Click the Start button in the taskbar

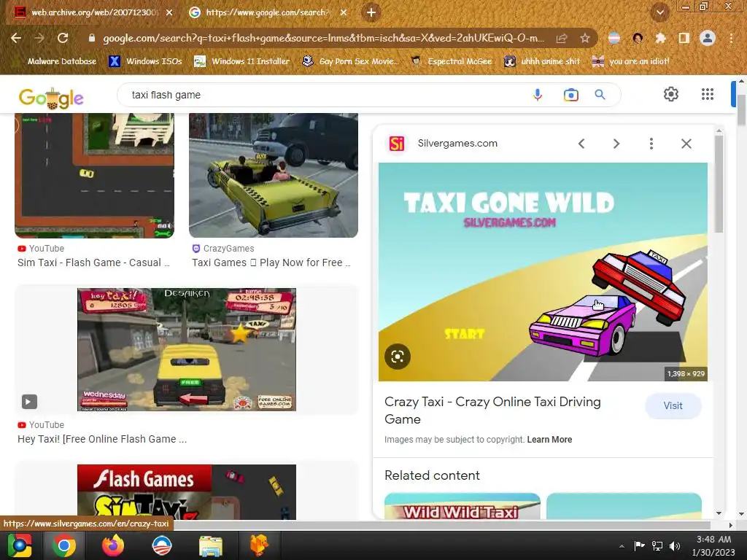(x=20, y=545)
